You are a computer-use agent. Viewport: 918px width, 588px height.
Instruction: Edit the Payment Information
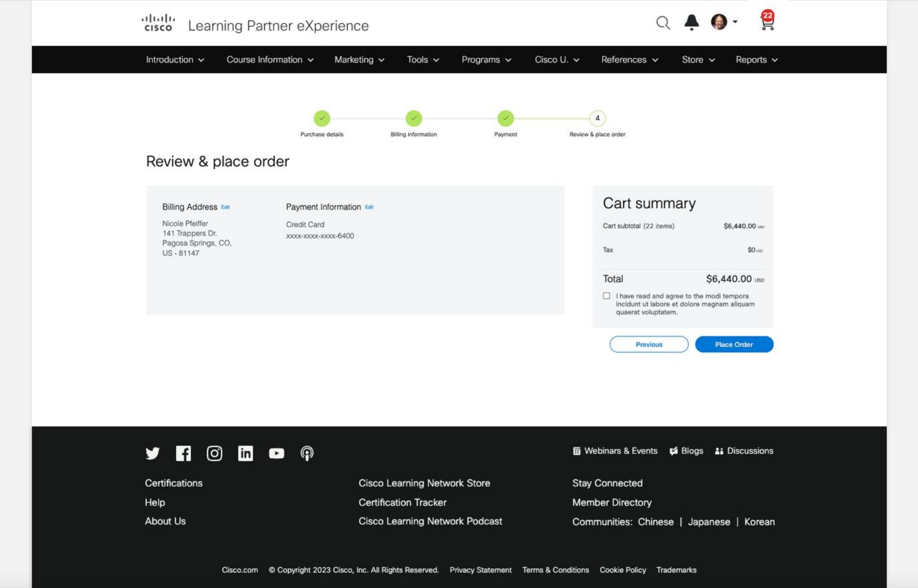coord(369,207)
